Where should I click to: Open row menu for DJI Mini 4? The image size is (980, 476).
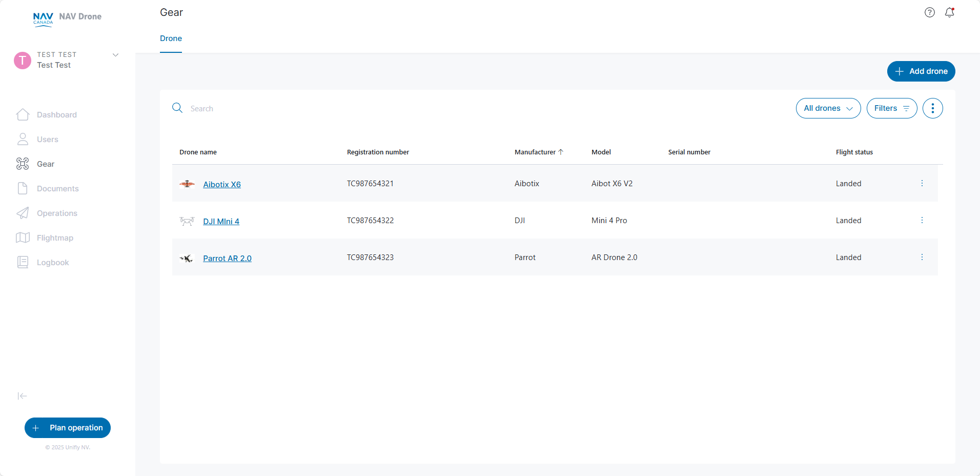pyautogui.click(x=922, y=220)
